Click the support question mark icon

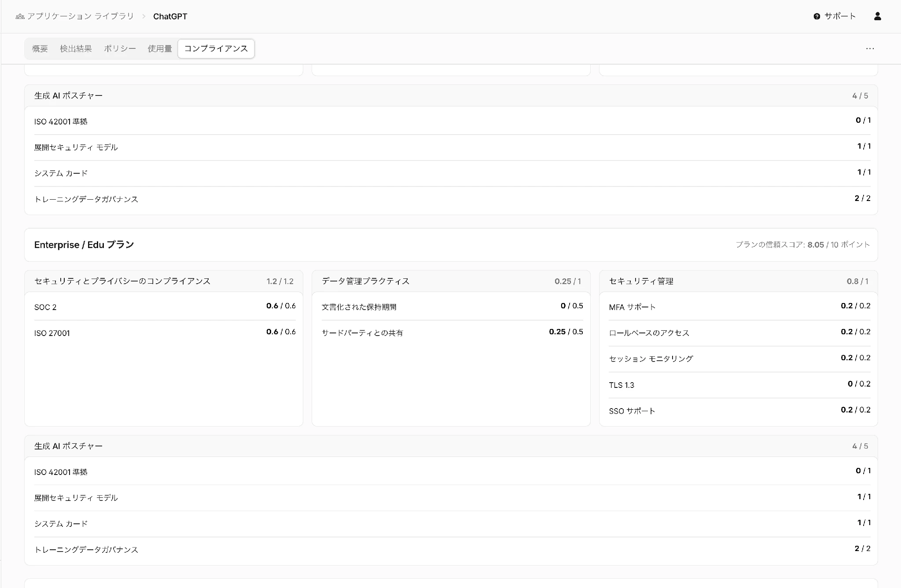pos(817,16)
